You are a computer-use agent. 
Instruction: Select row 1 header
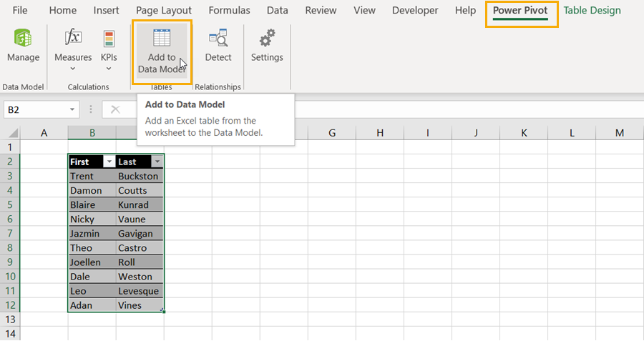pos(10,147)
